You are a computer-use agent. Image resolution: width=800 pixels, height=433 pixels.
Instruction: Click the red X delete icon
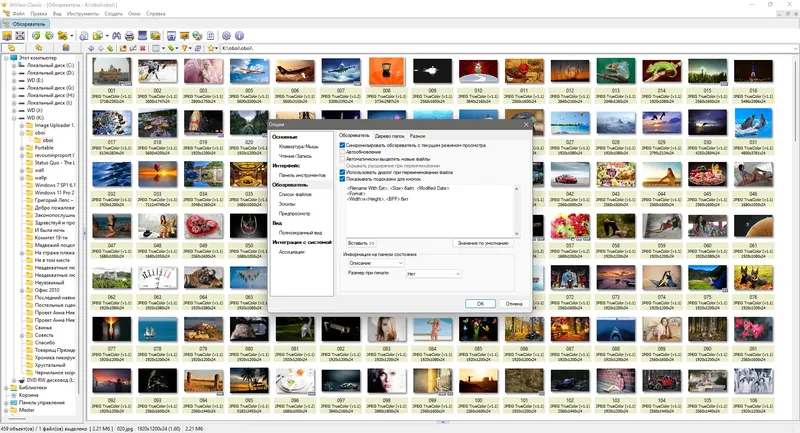142,48
